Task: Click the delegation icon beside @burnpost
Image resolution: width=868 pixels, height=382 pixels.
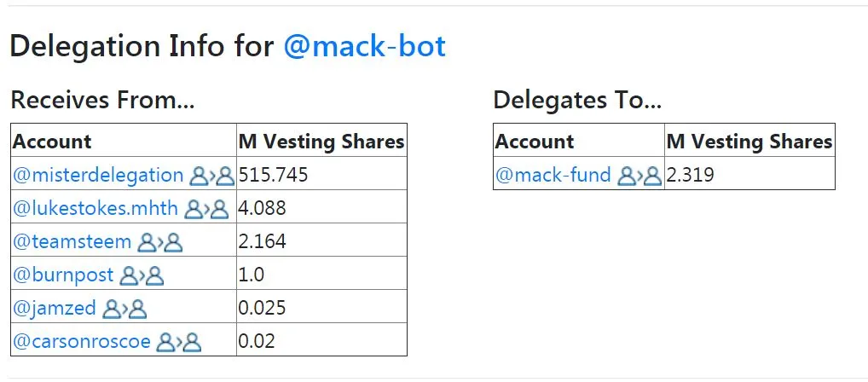Action: tap(142, 275)
